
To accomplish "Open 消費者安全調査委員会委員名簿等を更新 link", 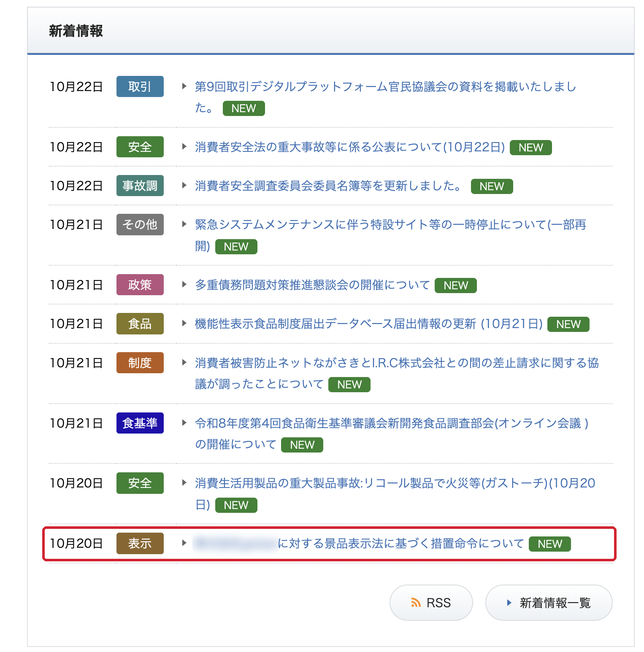I will tap(329, 186).
